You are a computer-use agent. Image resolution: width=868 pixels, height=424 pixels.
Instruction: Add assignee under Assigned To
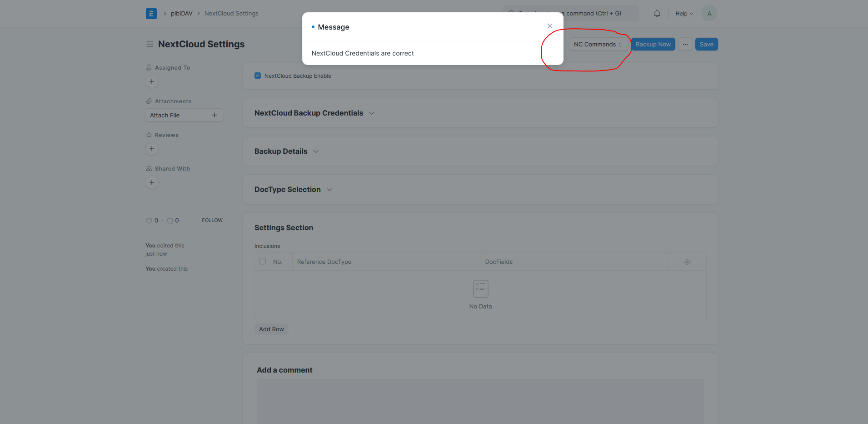tap(152, 81)
